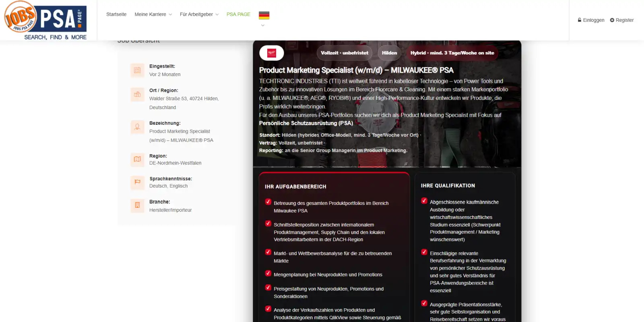
Task: Click the Einloggen link
Action: point(591,20)
